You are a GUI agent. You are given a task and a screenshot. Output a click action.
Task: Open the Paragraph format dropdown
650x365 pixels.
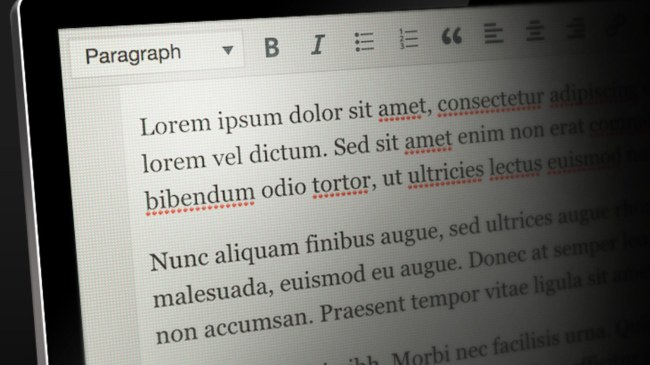pyautogui.click(x=158, y=54)
